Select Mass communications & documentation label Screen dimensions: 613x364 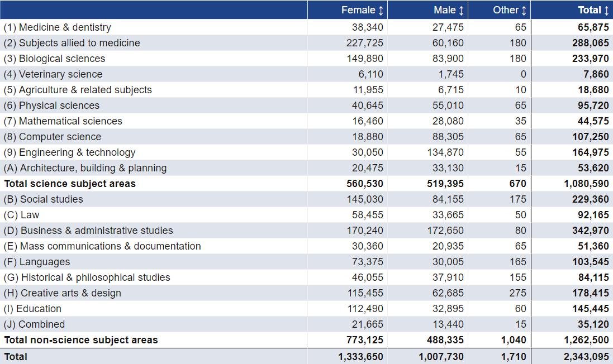click(102, 246)
